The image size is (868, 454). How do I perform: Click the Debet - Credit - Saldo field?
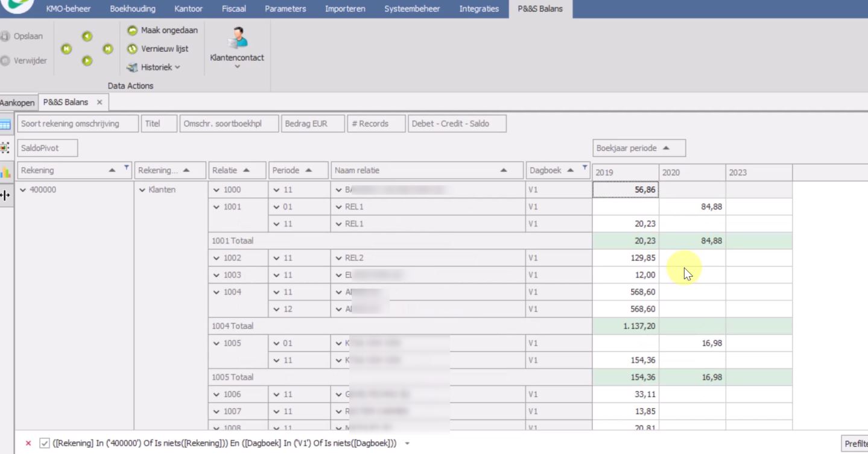point(457,124)
